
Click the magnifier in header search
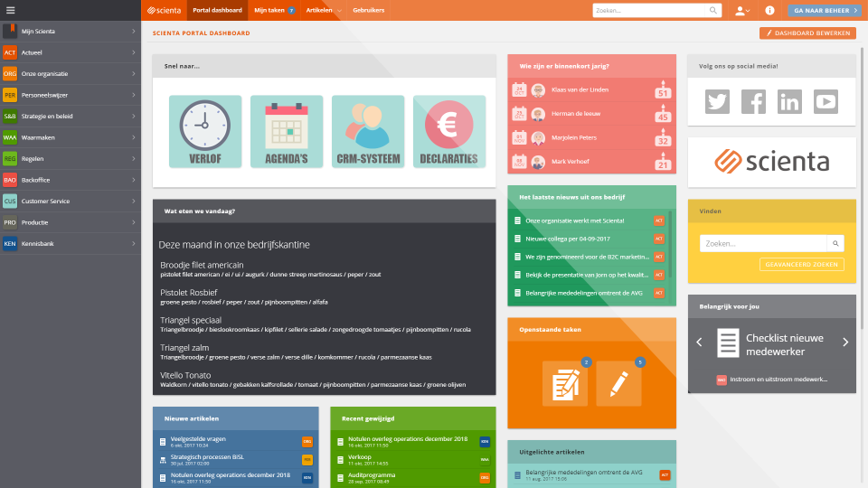point(713,10)
